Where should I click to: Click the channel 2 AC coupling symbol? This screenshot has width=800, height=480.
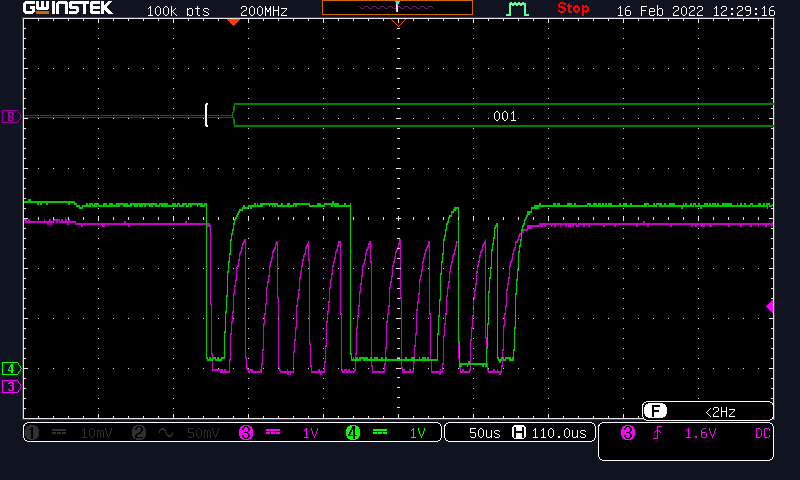coord(166,433)
